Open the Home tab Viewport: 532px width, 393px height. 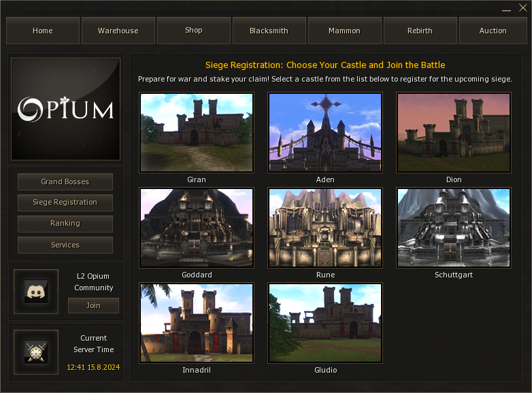[x=43, y=31]
